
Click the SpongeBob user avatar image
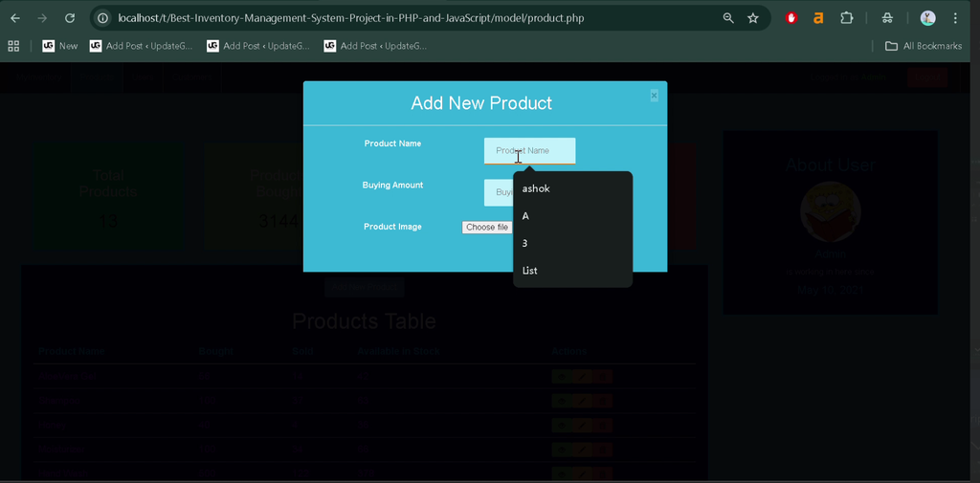coord(830,211)
